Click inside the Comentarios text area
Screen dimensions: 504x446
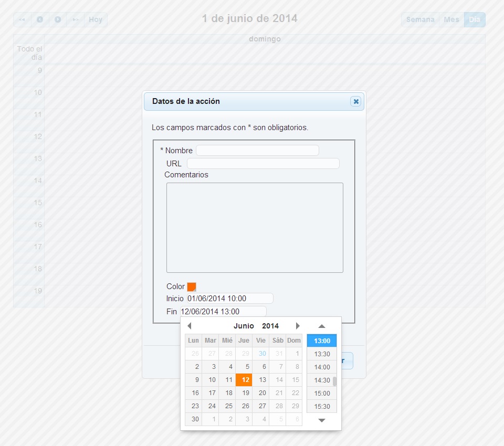click(255, 228)
